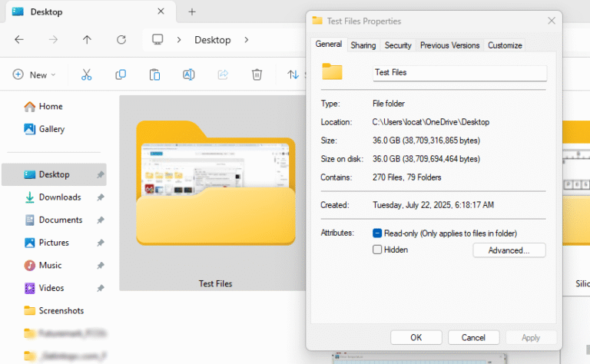
Task: Click the location path C:\Users\locat\OneDrive\Desktop
Action: [431, 122]
